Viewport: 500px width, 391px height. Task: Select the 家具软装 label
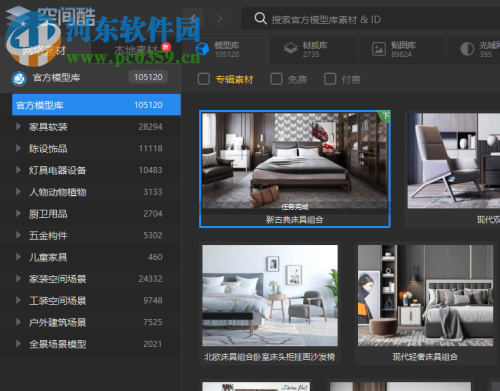(48, 127)
